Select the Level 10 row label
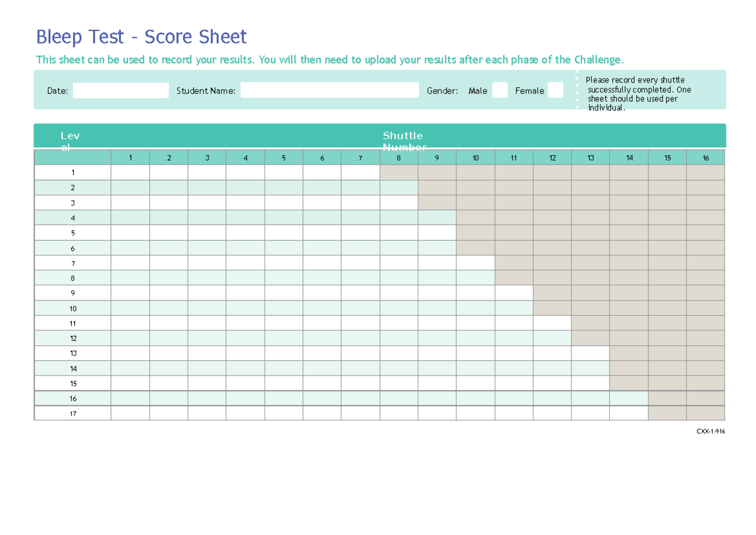 point(73,308)
